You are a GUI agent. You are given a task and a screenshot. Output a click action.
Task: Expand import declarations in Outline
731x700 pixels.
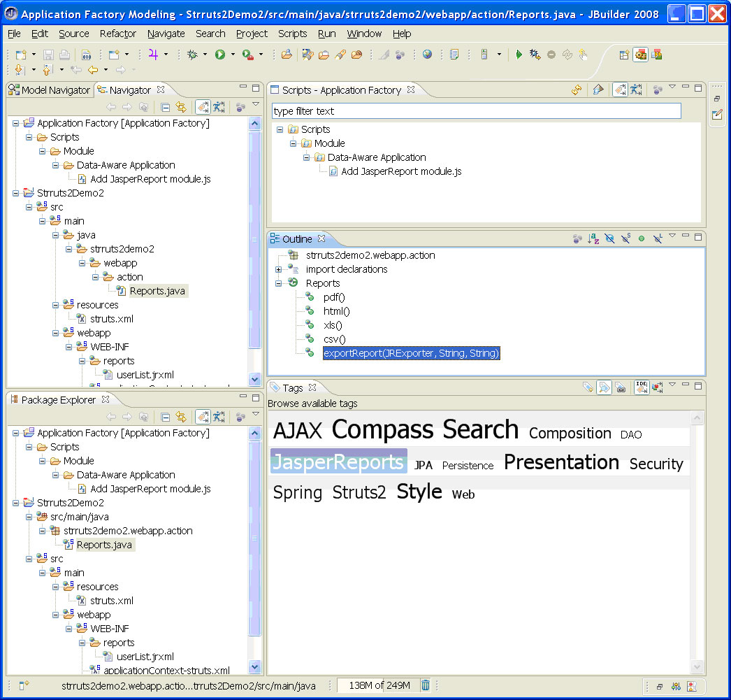click(278, 269)
